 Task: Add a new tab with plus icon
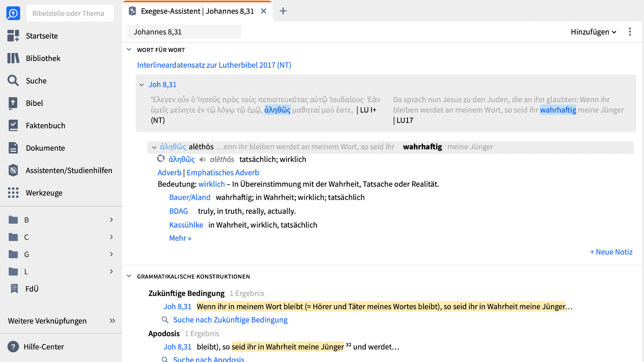(283, 11)
